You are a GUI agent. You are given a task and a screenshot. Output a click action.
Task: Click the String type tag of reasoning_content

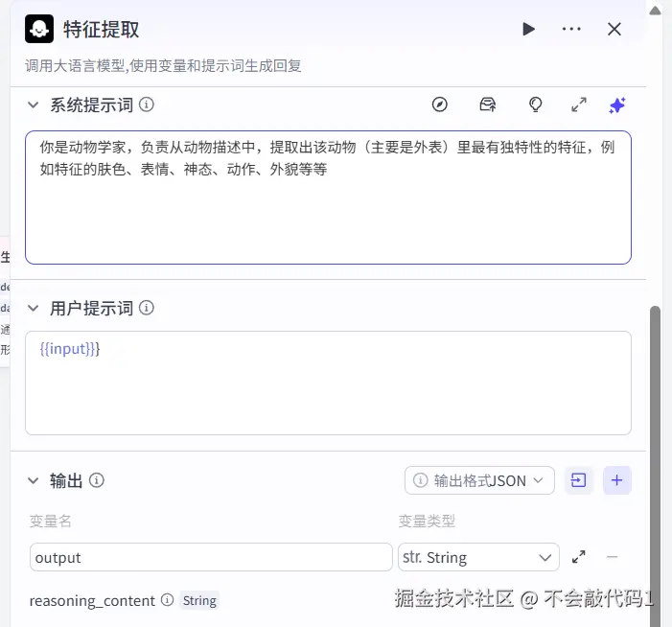199,600
